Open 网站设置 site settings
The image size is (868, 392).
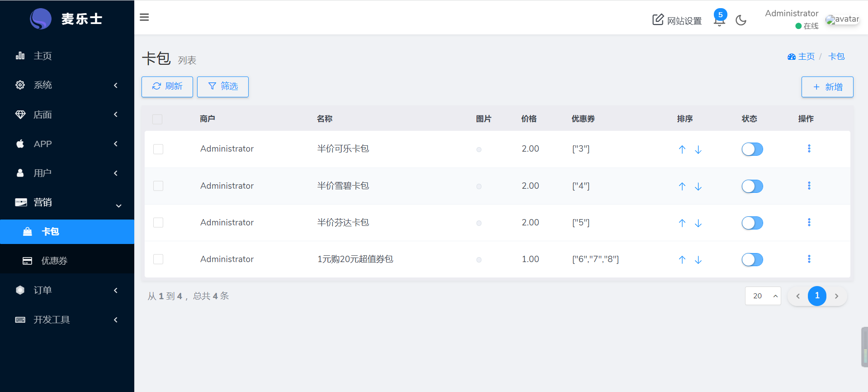click(677, 20)
